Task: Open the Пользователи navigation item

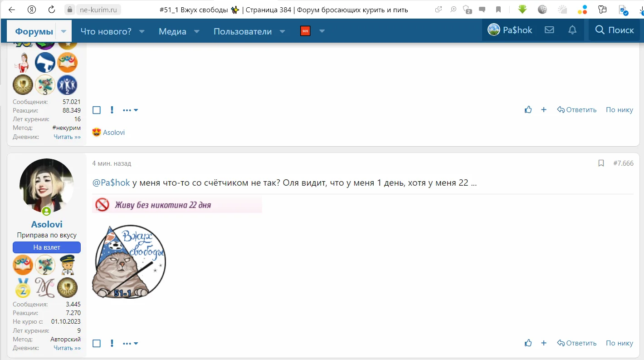Action: tap(243, 31)
